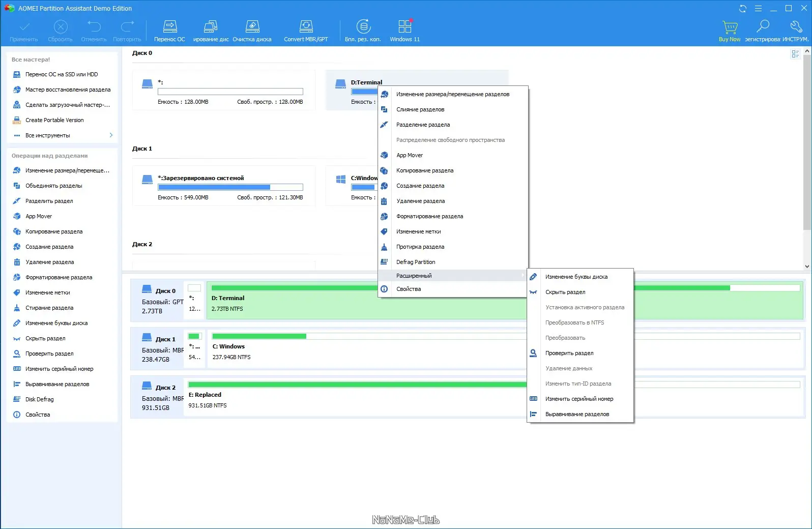Expand Все инструменты arrow in sidebar
The image size is (812, 529).
point(111,135)
